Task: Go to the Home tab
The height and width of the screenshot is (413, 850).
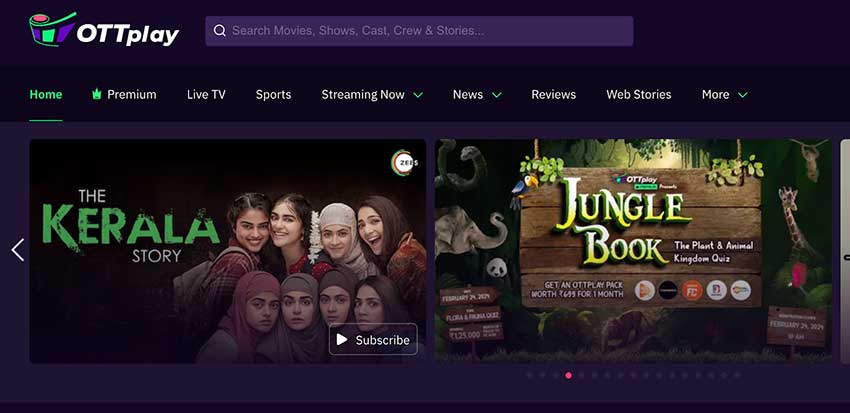Action: tap(46, 94)
